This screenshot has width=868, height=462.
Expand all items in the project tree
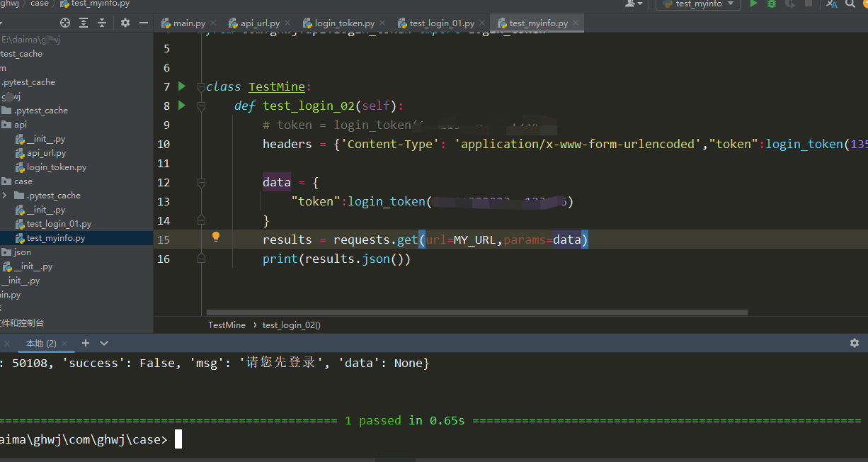pyautogui.click(x=85, y=23)
